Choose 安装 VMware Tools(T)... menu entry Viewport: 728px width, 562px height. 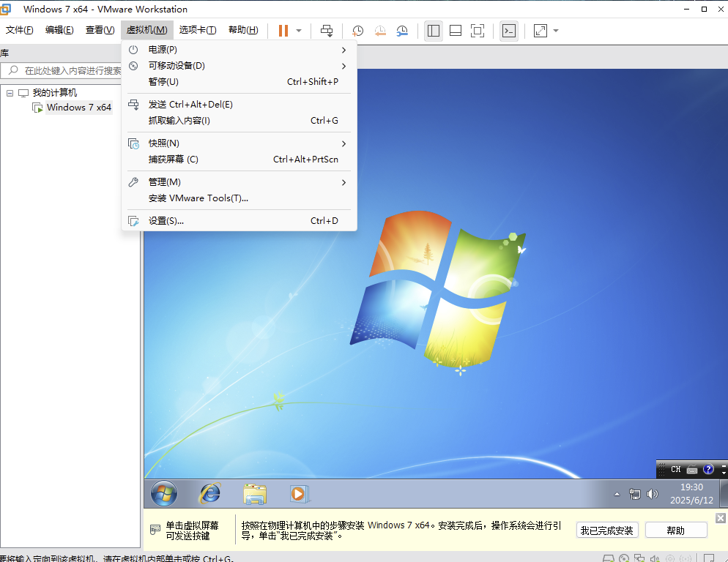pos(239,198)
